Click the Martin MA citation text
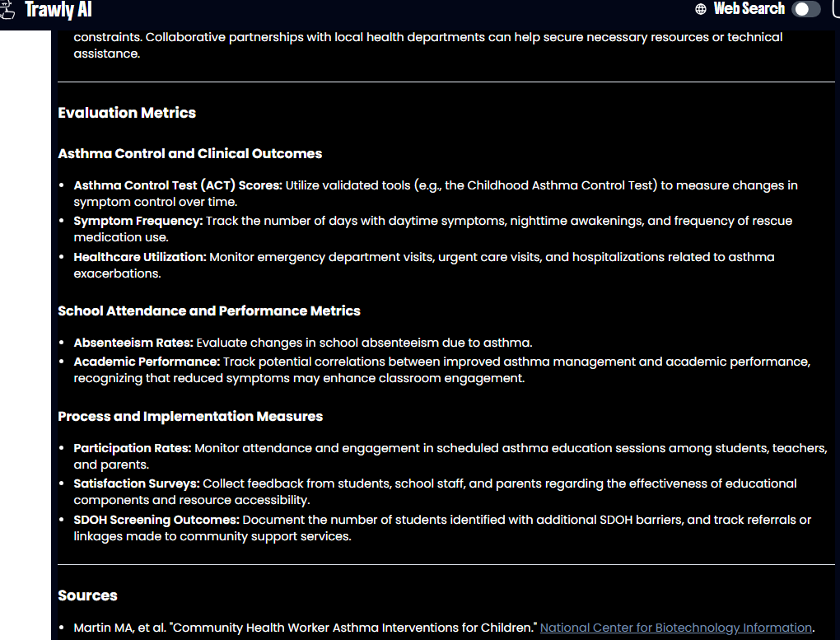The image size is (840, 640). (305, 628)
